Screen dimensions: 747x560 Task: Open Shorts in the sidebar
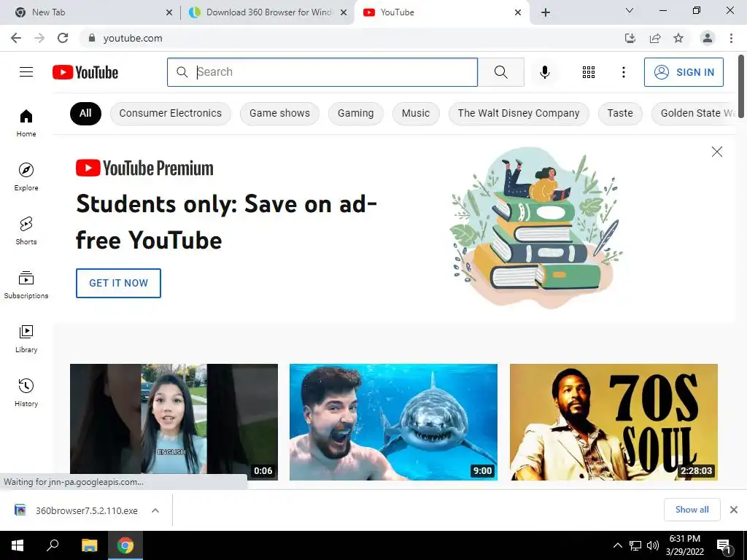tap(26, 230)
